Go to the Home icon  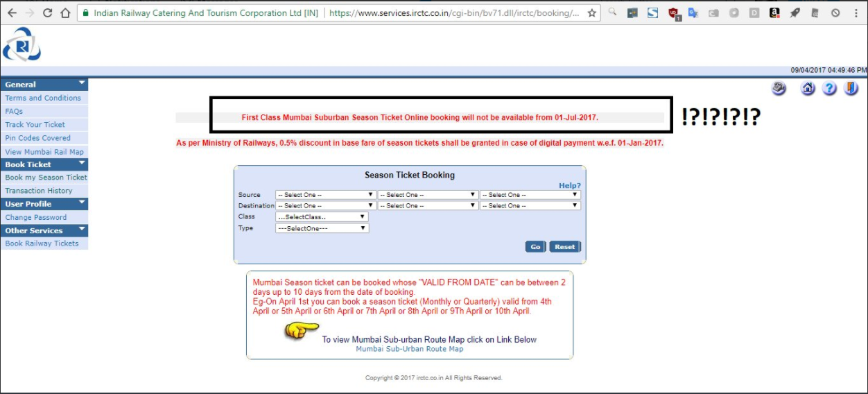click(x=808, y=89)
